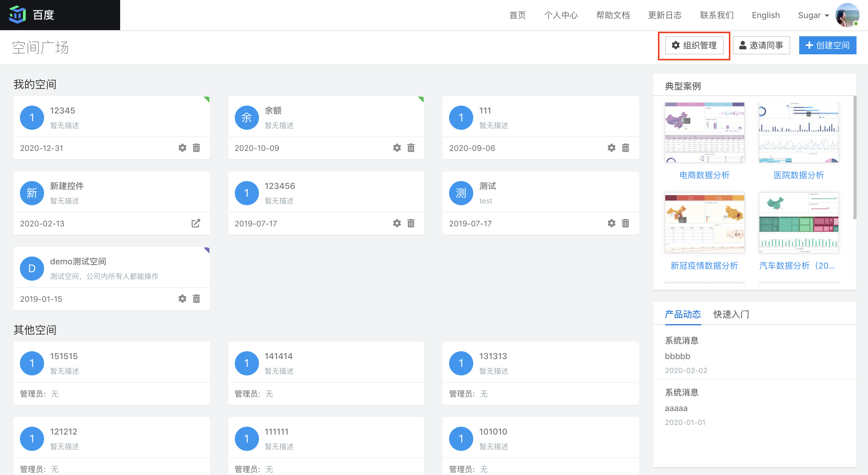Viewport: 868px width, 475px height.
Task: Click the user avatar picture
Action: click(847, 15)
